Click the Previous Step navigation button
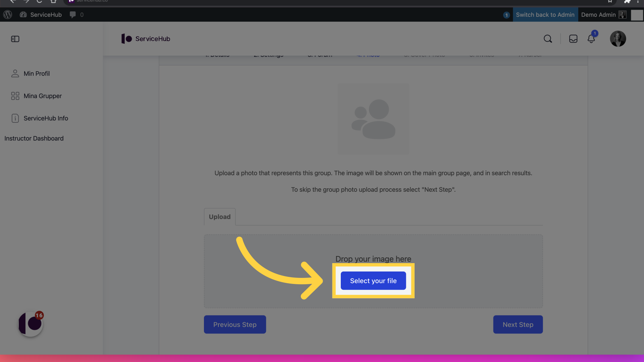This screenshot has width=644, height=362. coord(234,324)
